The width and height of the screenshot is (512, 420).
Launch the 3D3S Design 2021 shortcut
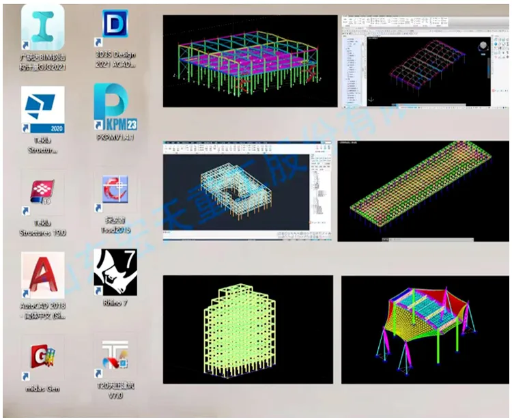coord(115,26)
